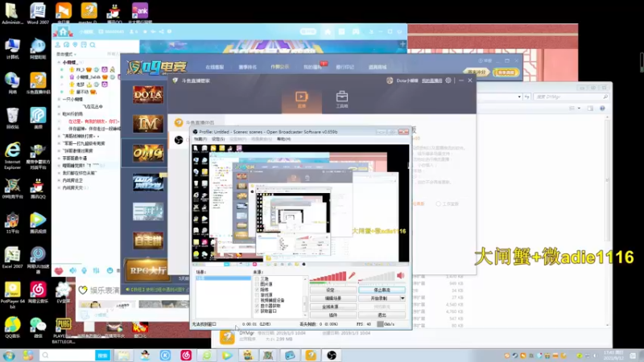Open the Recycle Bin desktop icon
The image size is (644, 362).
[12, 118]
